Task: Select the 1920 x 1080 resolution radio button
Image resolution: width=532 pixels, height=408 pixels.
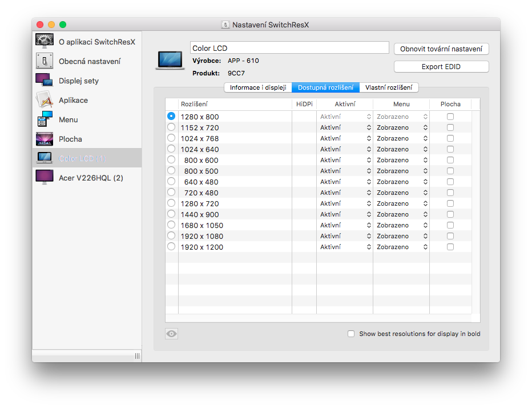Action: click(x=171, y=236)
